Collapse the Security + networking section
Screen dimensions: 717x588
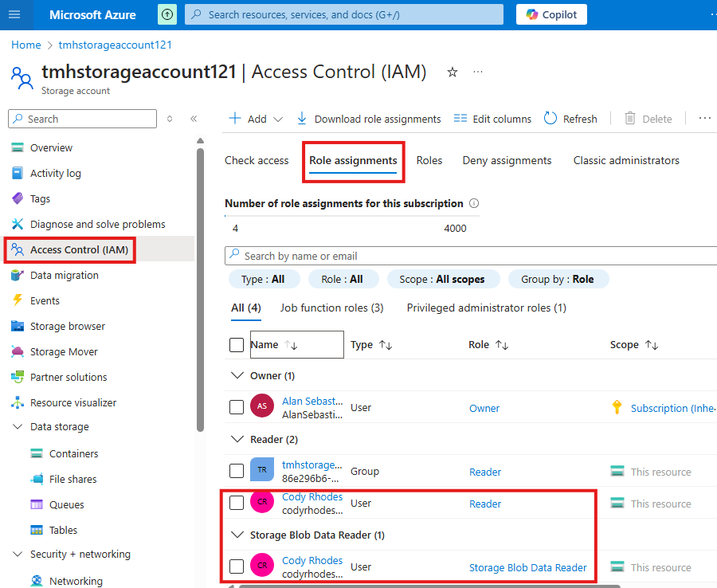[18, 555]
